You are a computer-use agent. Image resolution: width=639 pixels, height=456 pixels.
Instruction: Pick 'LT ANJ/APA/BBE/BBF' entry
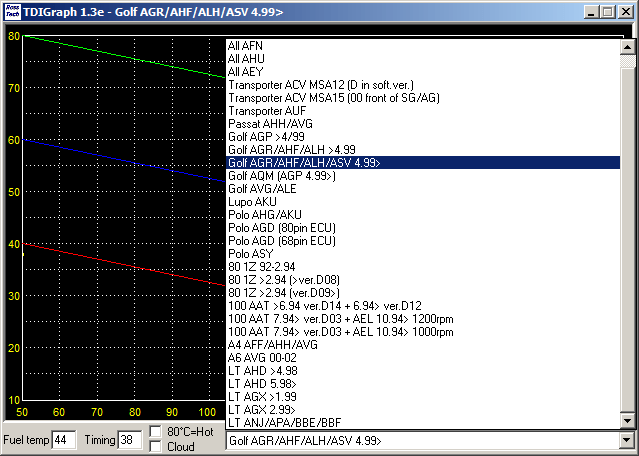point(423,423)
